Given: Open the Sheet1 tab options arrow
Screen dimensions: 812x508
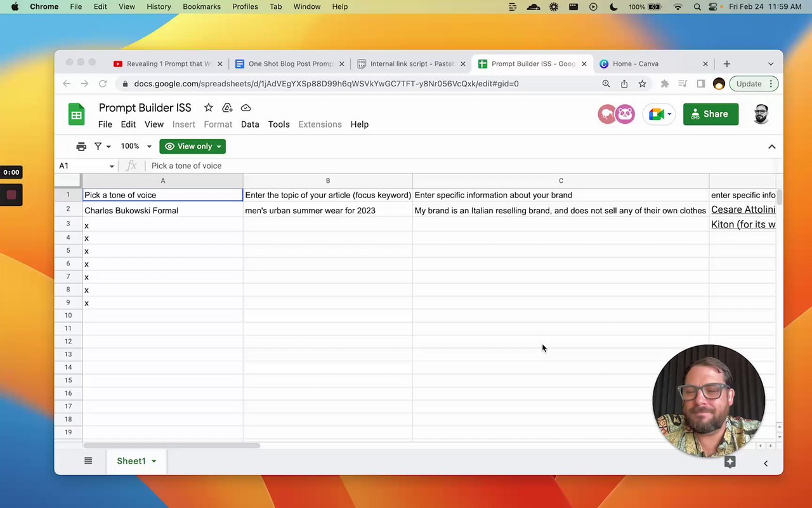Looking at the screenshot, I should tap(154, 461).
